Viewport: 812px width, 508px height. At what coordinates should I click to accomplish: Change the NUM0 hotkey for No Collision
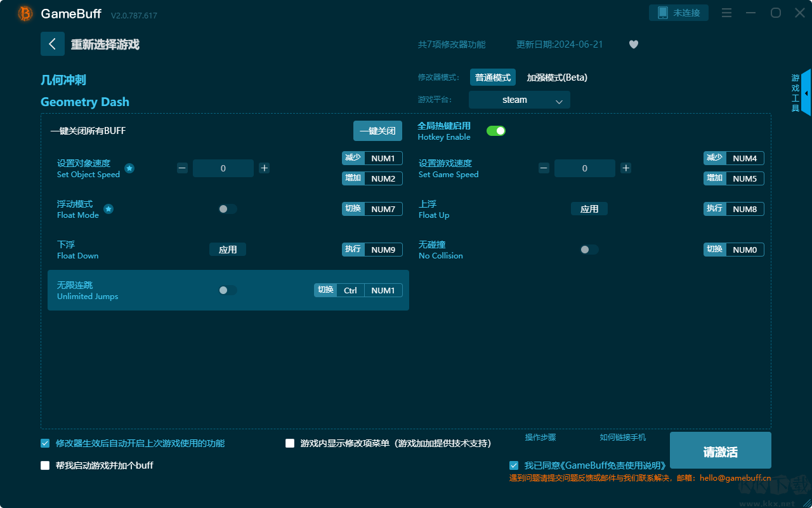[x=745, y=250]
